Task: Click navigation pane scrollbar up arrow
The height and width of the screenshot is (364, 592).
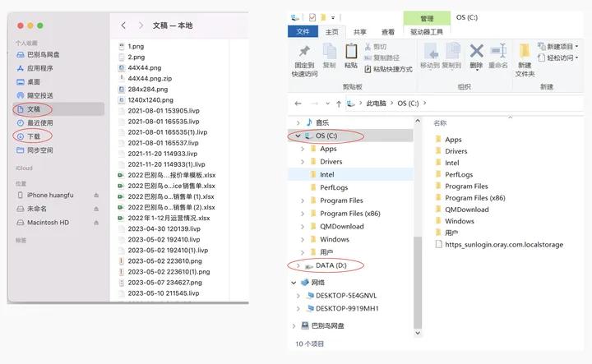Action: point(418,121)
